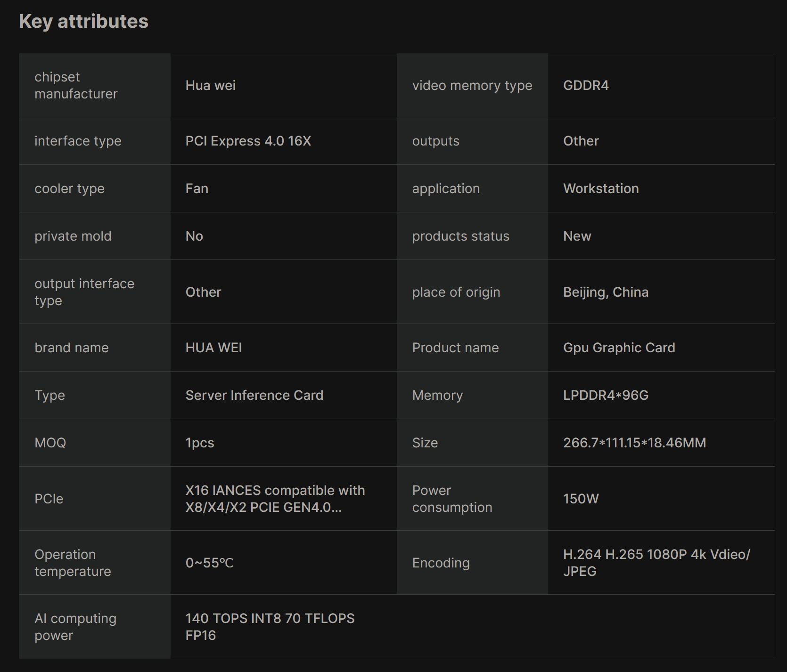This screenshot has width=787, height=672.
Task: Select the 150W power consumption value
Action: [x=581, y=499]
